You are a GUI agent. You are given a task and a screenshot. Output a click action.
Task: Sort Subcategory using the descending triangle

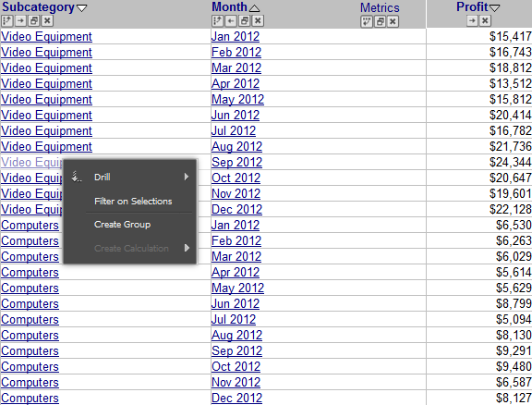(x=82, y=8)
